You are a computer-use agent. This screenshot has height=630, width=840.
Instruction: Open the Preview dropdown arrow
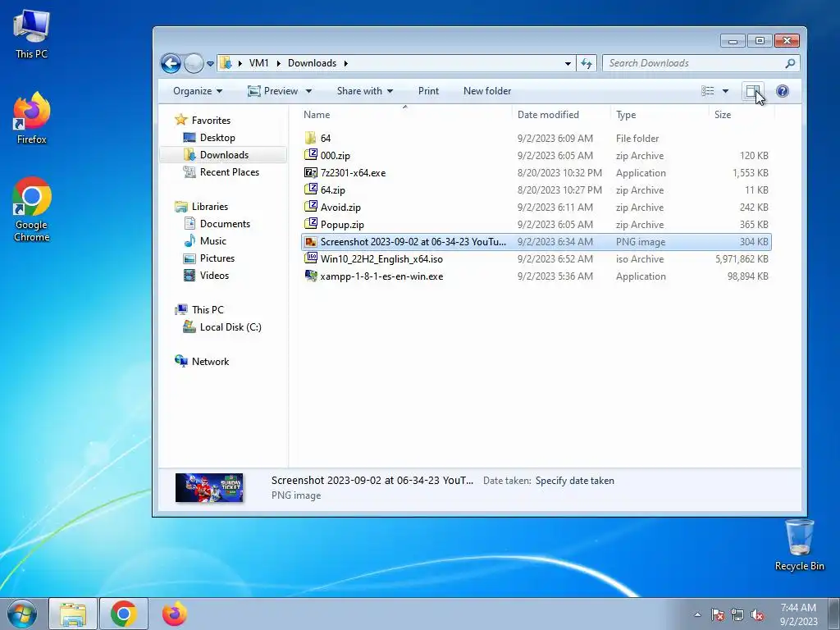(x=308, y=91)
